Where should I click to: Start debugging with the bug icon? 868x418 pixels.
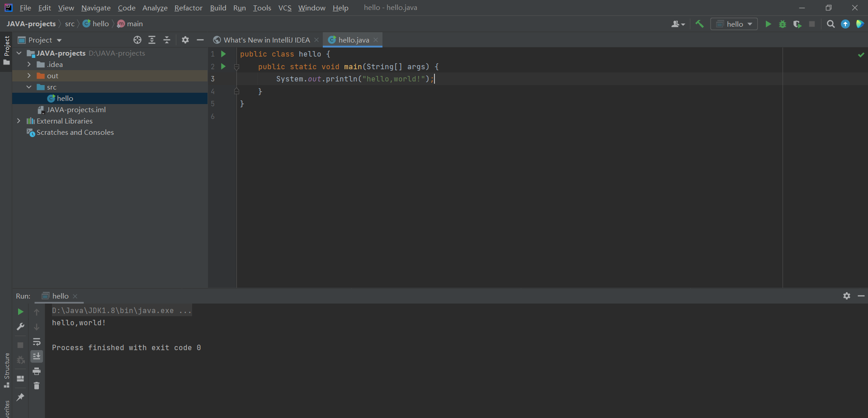click(783, 24)
